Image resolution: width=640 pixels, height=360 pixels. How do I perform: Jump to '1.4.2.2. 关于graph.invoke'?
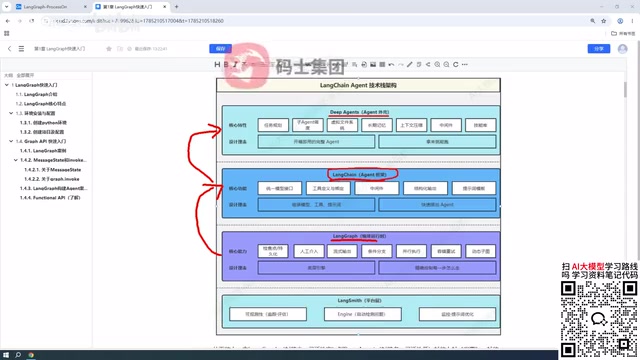52,179
